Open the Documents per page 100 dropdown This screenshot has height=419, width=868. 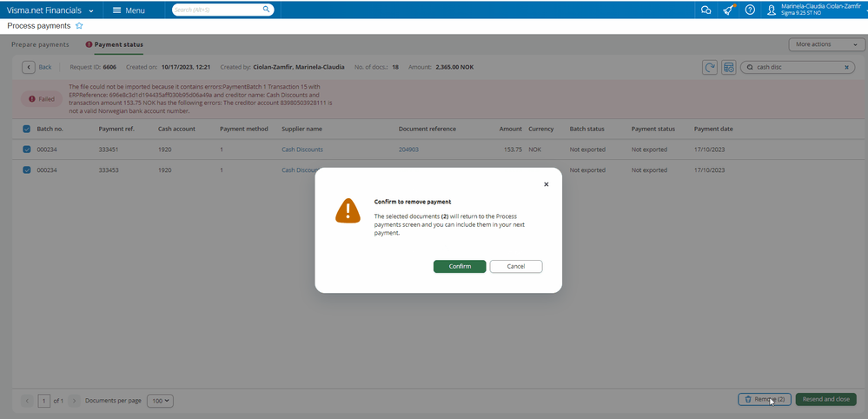[160, 401]
